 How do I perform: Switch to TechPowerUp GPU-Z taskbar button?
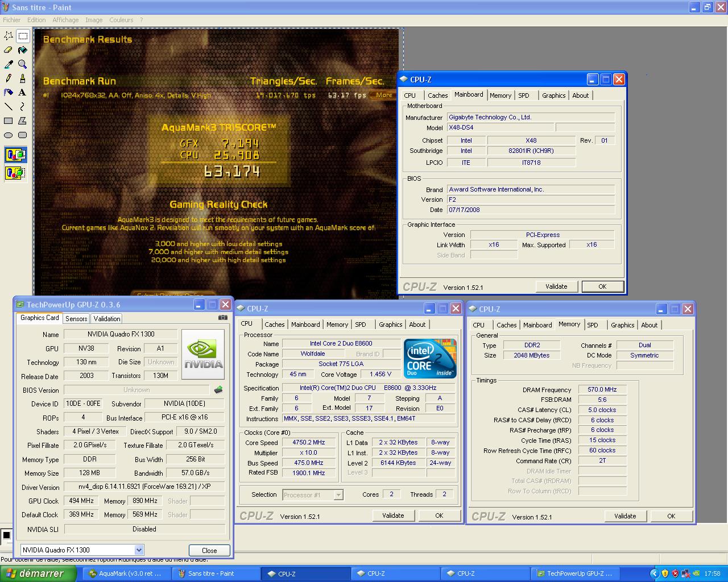(x=575, y=573)
